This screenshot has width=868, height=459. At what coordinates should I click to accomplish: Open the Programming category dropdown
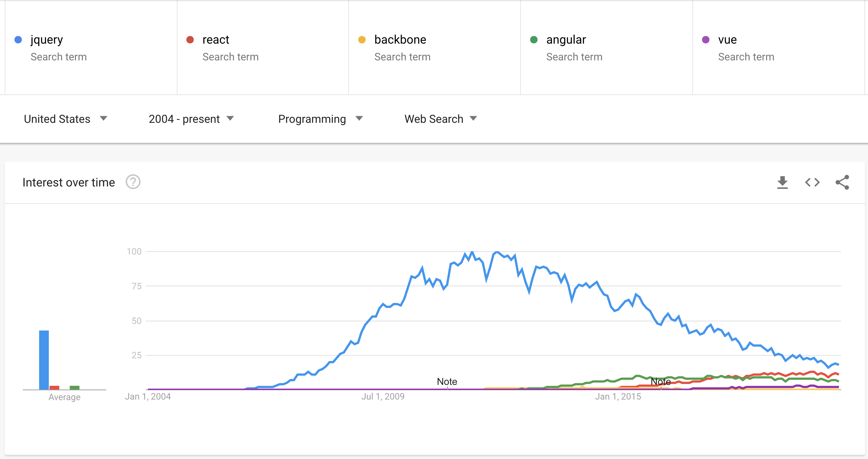click(x=320, y=119)
